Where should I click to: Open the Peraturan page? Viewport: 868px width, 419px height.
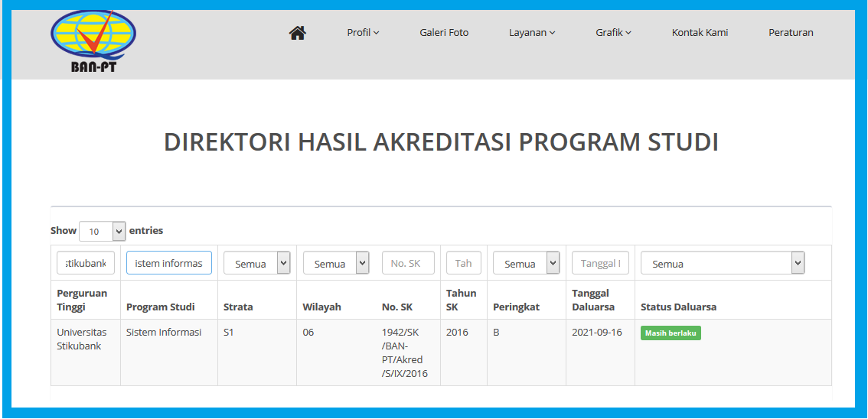point(791,33)
